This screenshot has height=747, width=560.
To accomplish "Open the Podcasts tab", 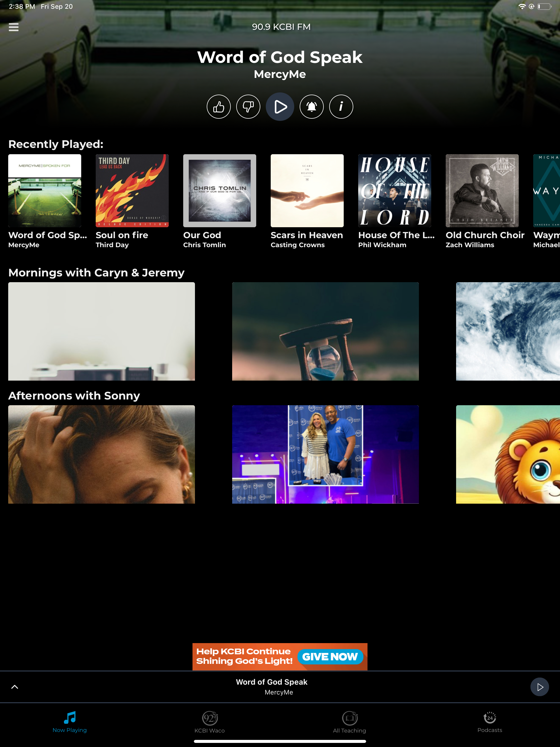I will tap(490, 722).
